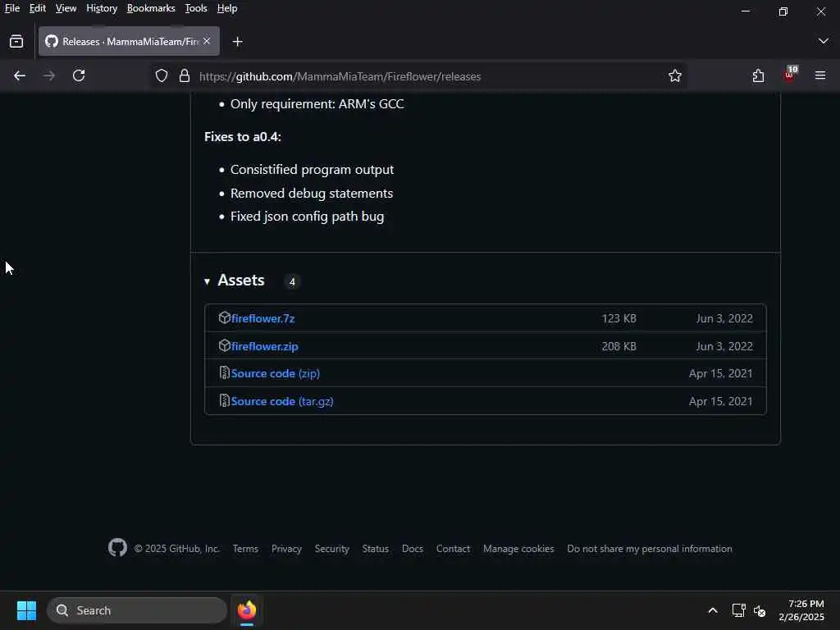Download fireflower.7z asset
Image resolution: width=840 pixels, height=630 pixels.
click(263, 318)
